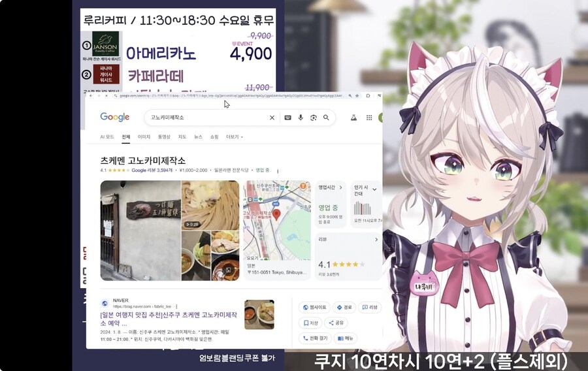Screen dimensions: 588x371
Task: Bookmark this page with the star
Action: click(x=357, y=96)
